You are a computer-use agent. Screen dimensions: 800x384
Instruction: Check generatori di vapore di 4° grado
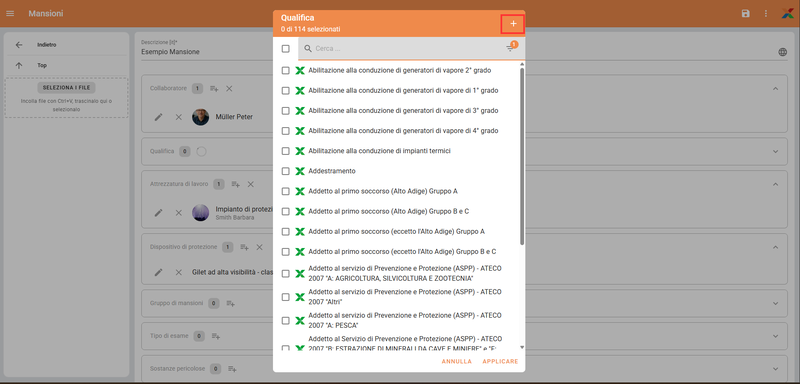pos(286,131)
